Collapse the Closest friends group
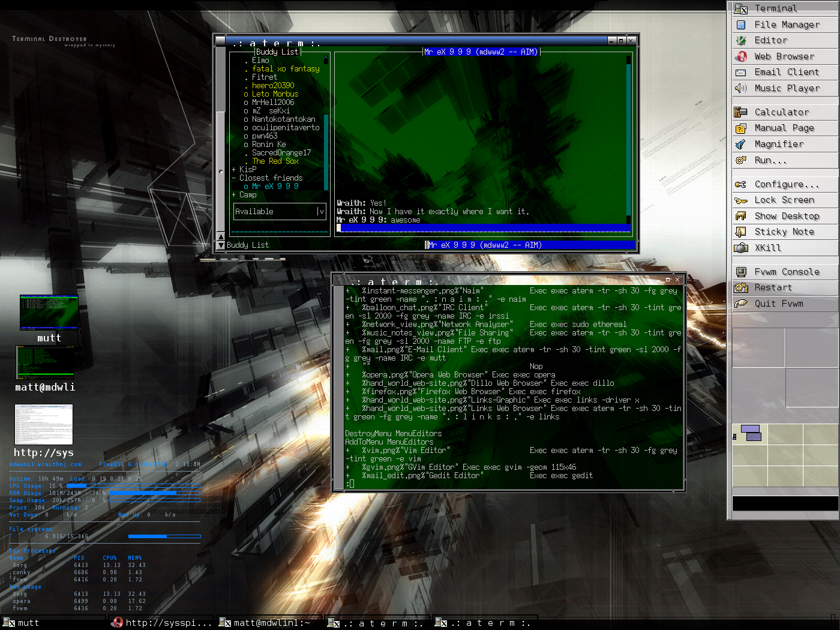Screen dimensions: 840x630 [x=234, y=178]
